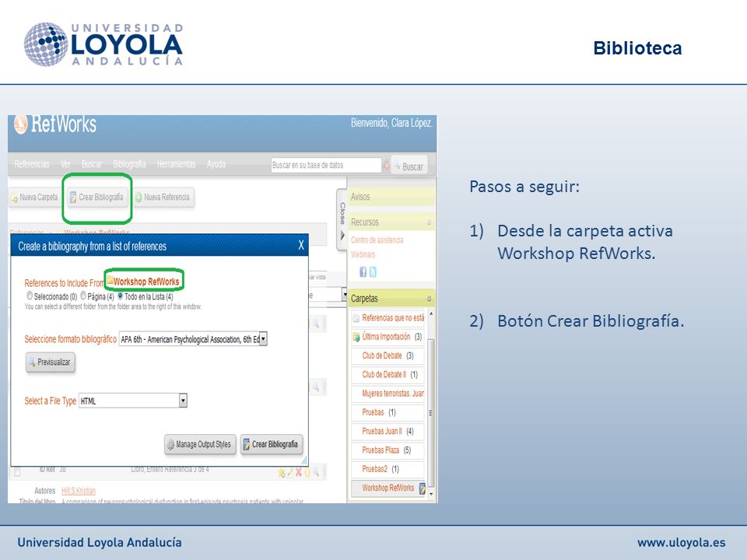Screen dimensions: 747x560
Task: Open the Webinars link
Action: click(x=363, y=254)
